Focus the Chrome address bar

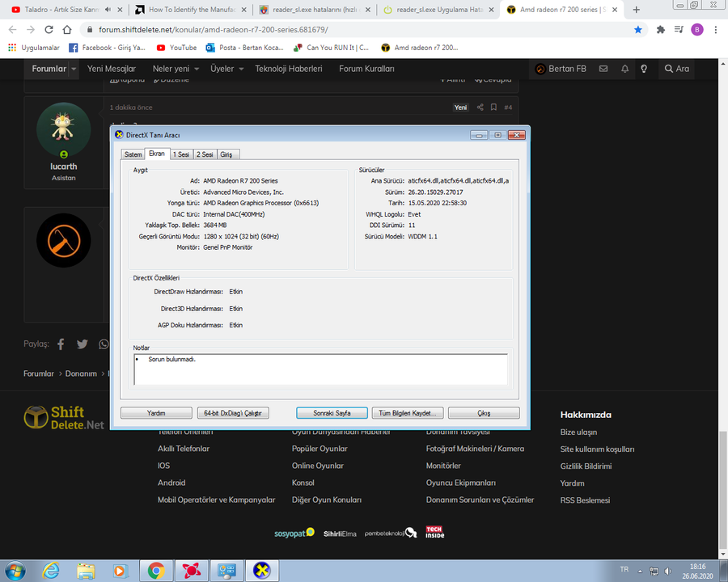[362, 30]
